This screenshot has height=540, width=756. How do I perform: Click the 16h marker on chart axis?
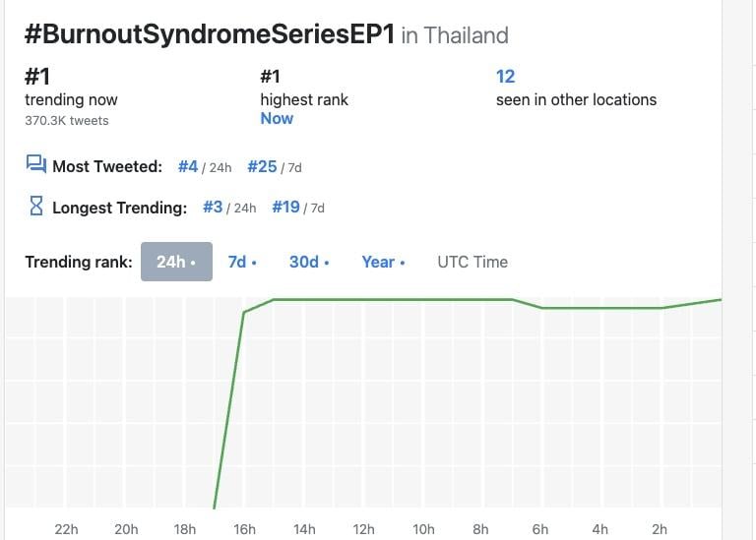[244, 529]
